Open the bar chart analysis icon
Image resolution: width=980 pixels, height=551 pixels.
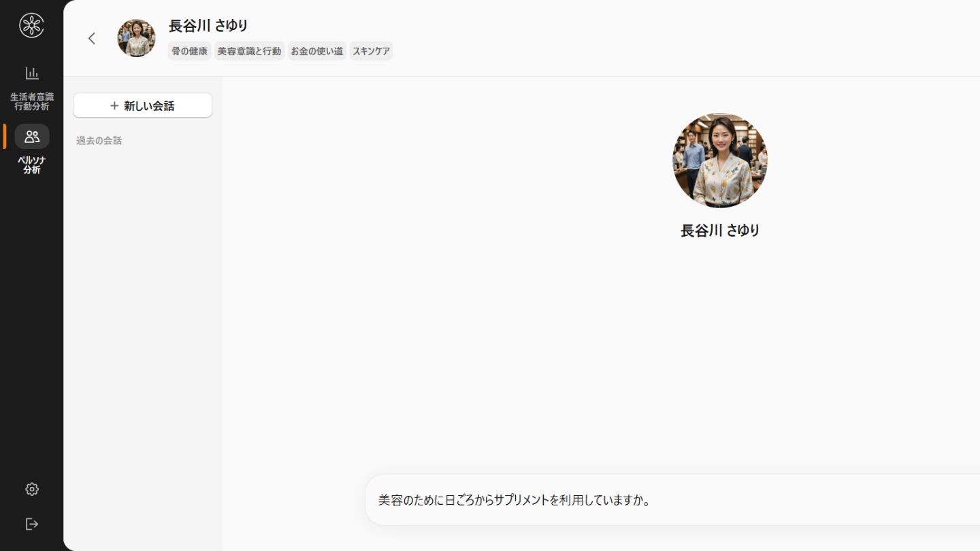[x=32, y=73]
